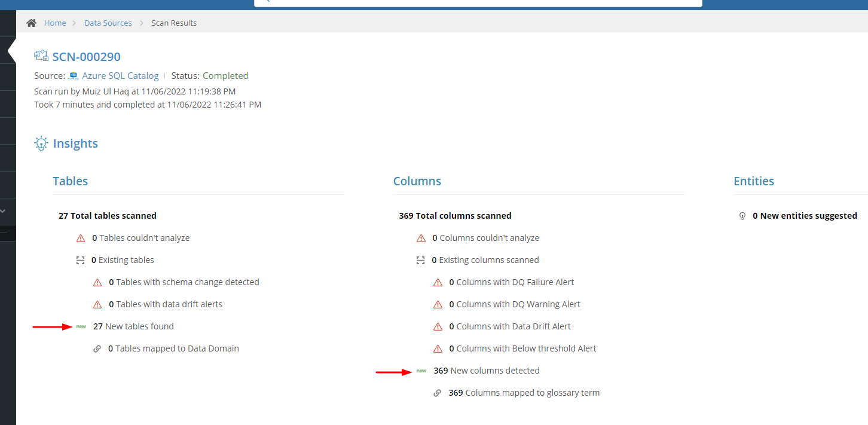Click the search field at top
The height and width of the screenshot is (425, 868).
click(478, 2)
